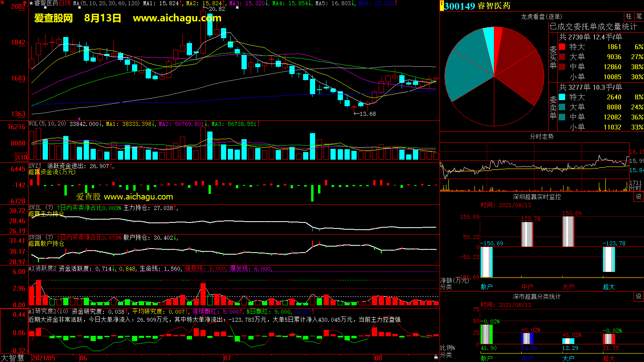This screenshot has width=644, height=362.
Task: Click the red square icon at top-left corner
Action: pyautogui.click(x=2, y=2)
